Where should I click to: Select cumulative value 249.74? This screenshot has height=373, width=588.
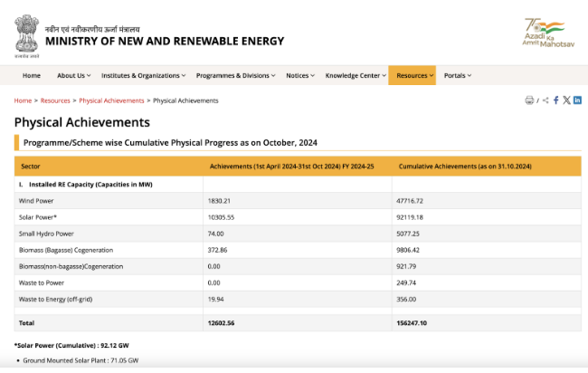click(406, 283)
